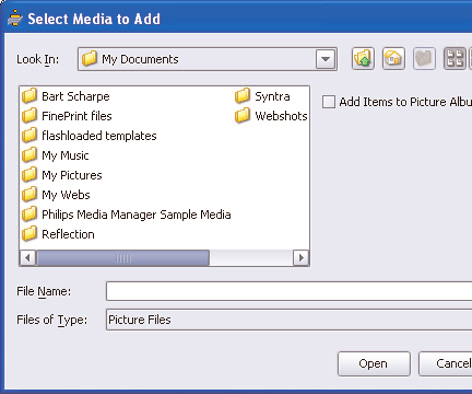
Task: Select the My Music folder icon
Action: 30,155
